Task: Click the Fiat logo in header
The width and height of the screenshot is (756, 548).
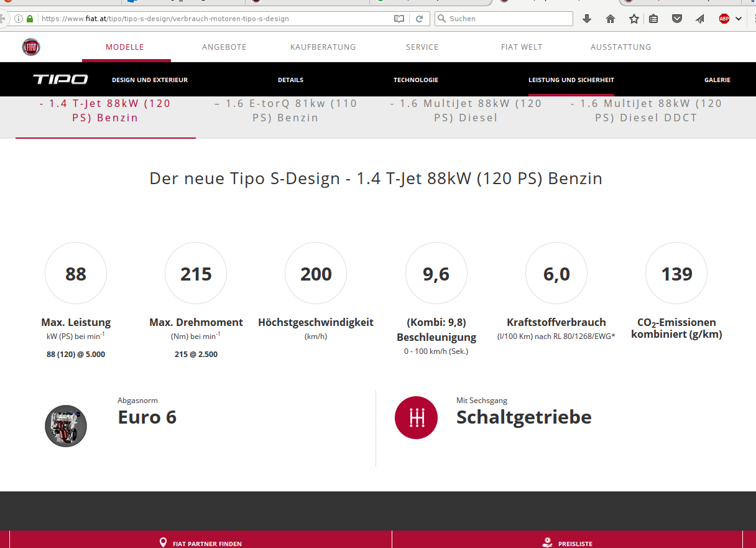Action: (x=31, y=47)
